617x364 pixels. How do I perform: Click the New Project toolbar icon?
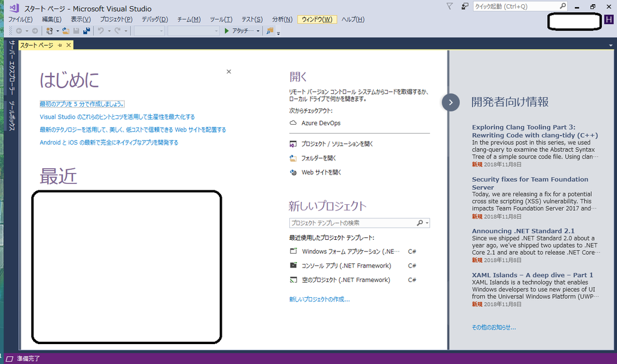50,31
